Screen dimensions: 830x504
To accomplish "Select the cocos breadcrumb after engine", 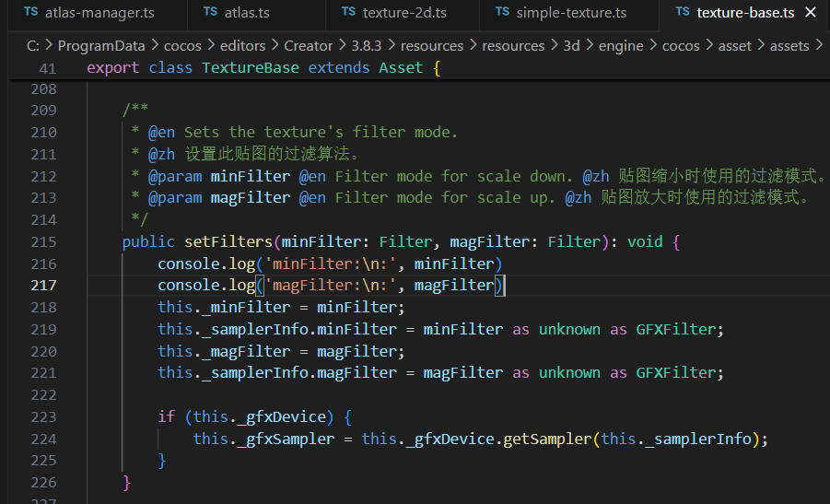I will click(681, 45).
